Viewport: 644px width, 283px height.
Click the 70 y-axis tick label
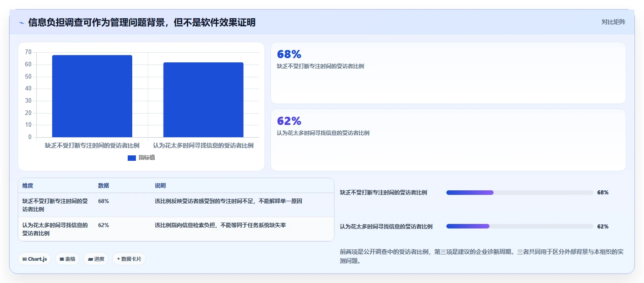(x=28, y=52)
